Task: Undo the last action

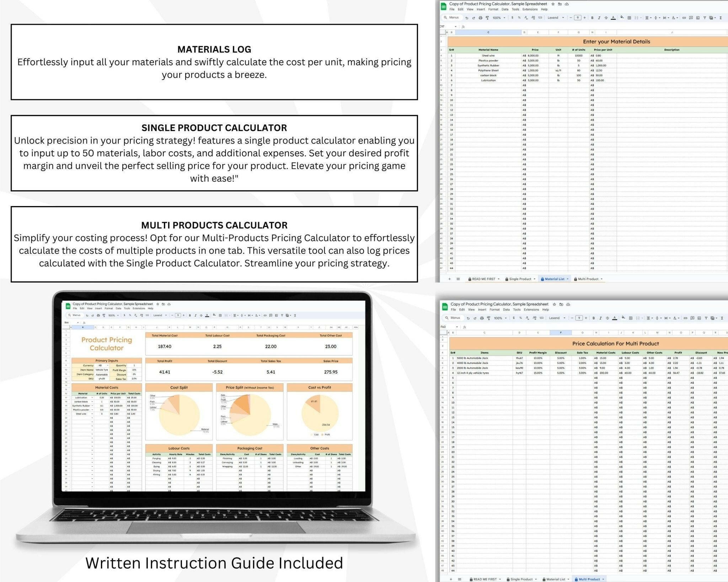Action: pos(467,18)
